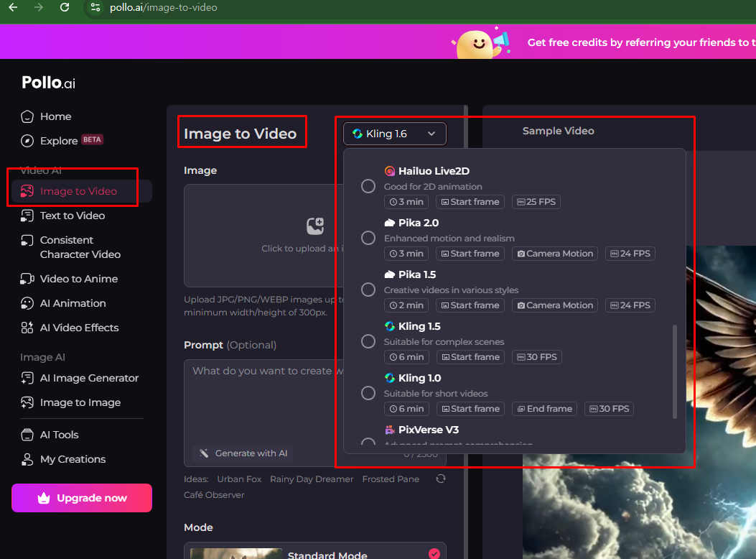Refresh prompt ideas with the reload icon
Viewport: 756px width, 559px height.
(441, 479)
